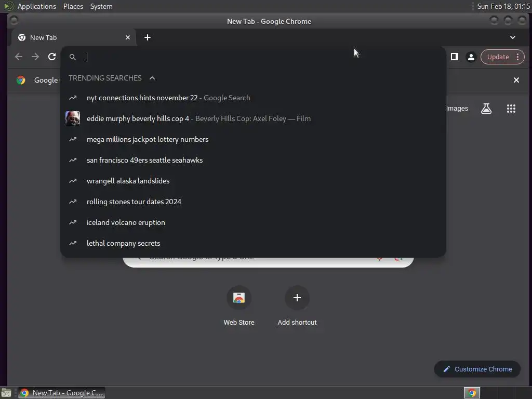Select san francisco 49ers seattle seahawks
Screen dimensions: 532x399
pos(253,160)
